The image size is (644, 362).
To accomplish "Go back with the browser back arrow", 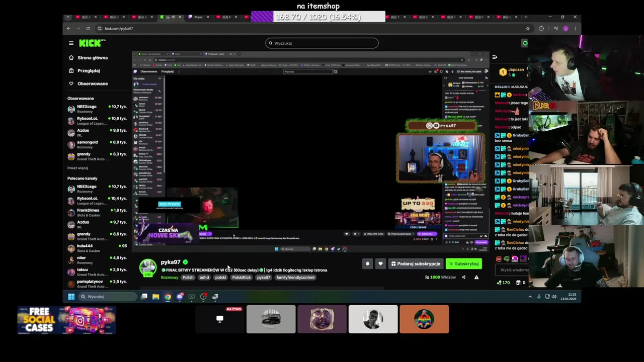I will click(68, 29).
